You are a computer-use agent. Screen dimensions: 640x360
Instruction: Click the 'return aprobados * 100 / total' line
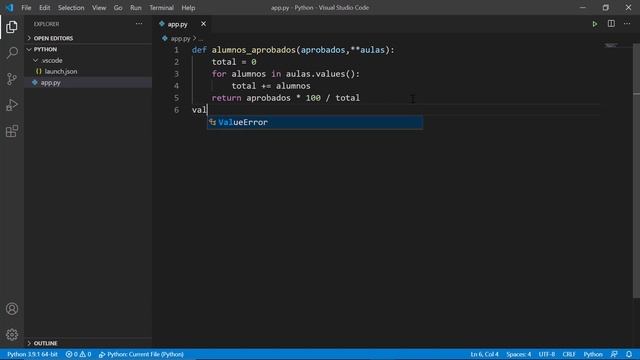(286, 98)
